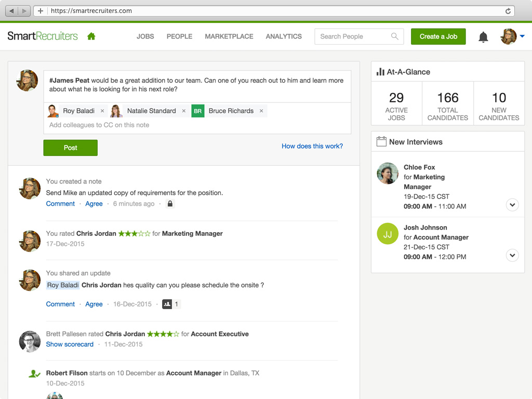Click the "11-Dec-2015" timestamp
The image size is (532, 399).
point(124,344)
